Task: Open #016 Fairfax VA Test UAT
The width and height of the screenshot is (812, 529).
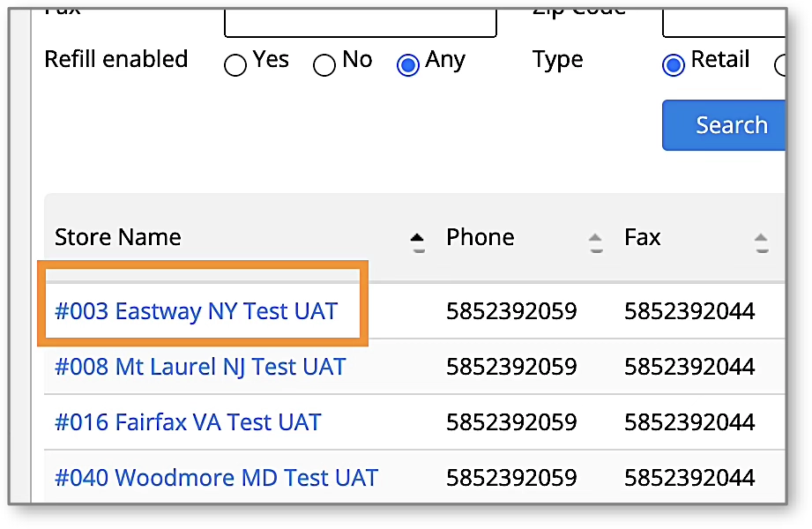Action: point(188,422)
